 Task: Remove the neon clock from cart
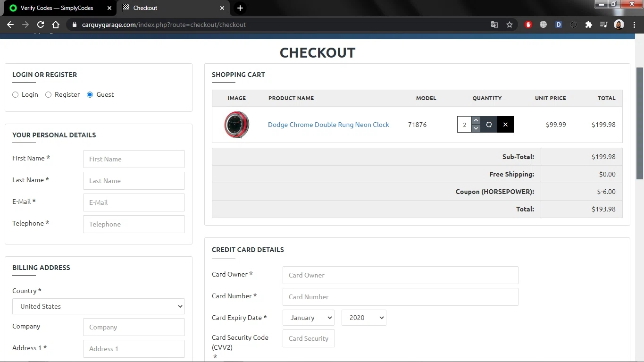coord(505,125)
